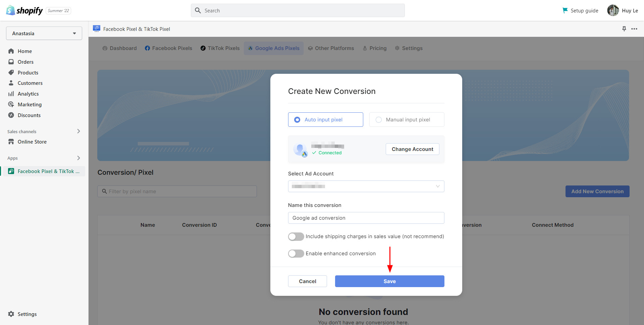Open the Home sidebar item

click(24, 51)
